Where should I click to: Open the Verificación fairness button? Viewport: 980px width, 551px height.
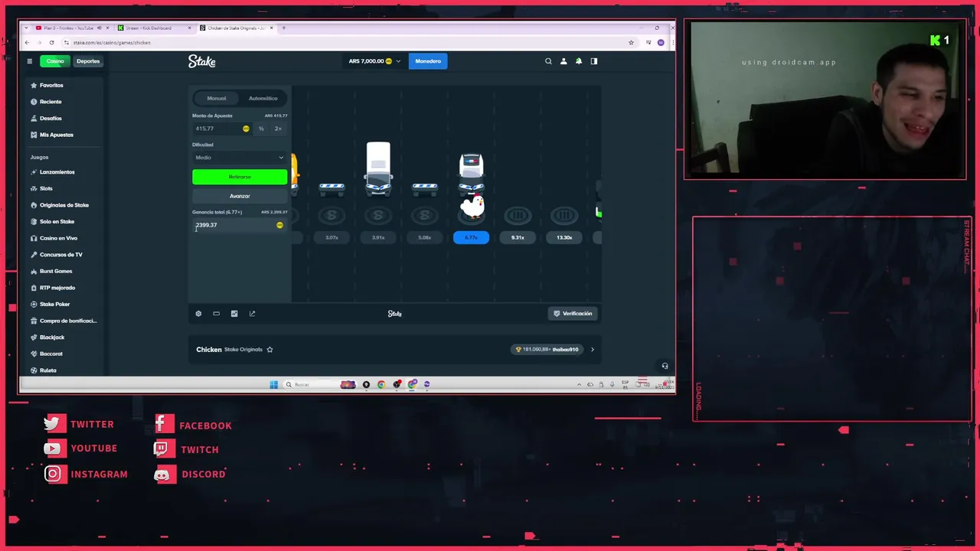[573, 314]
